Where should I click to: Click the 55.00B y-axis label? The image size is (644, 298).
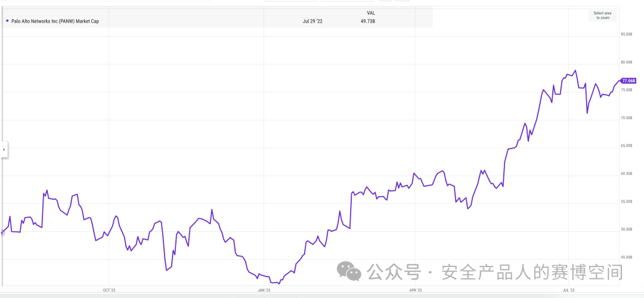click(626, 201)
